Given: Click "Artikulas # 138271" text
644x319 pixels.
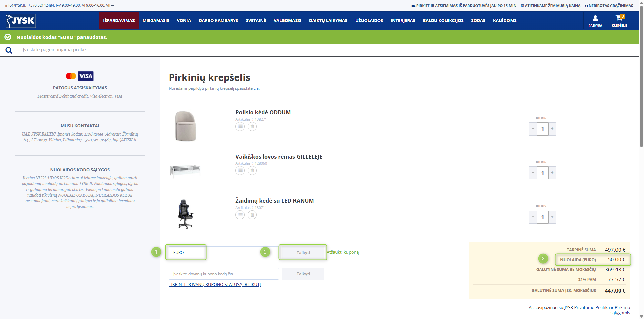Looking at the screenshot, I should click(x=251, y=119).
